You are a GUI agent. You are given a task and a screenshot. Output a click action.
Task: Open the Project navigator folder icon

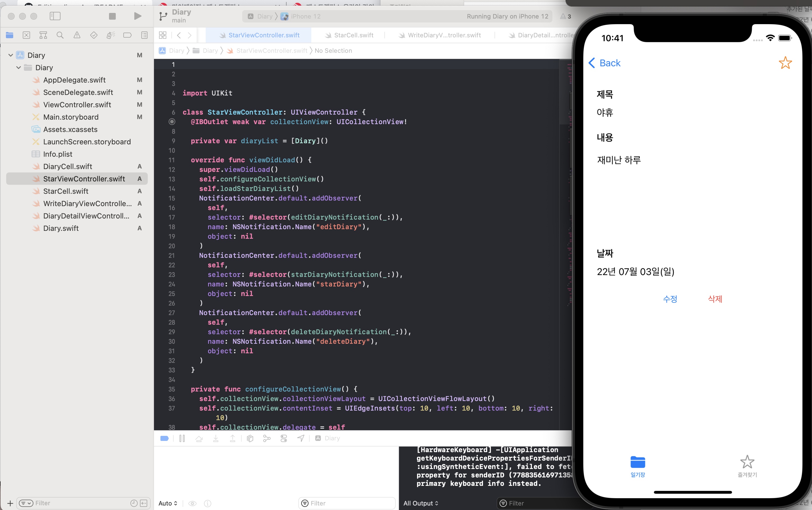10,35
